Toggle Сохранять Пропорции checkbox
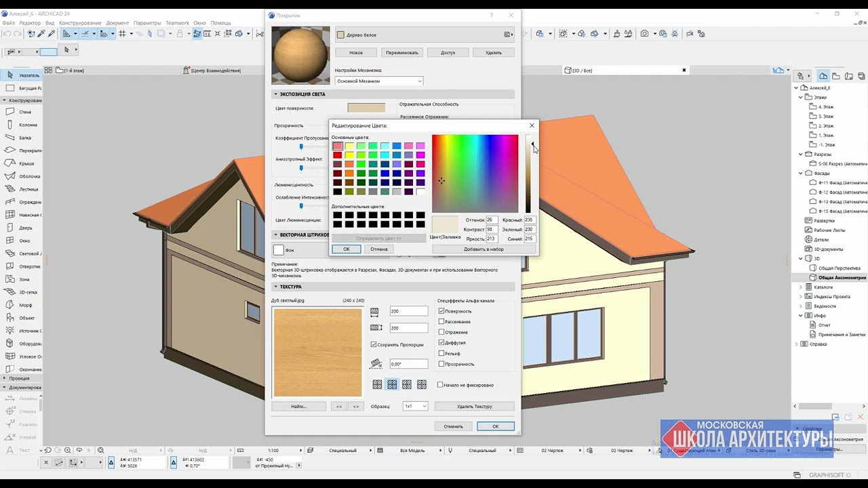 374,344
